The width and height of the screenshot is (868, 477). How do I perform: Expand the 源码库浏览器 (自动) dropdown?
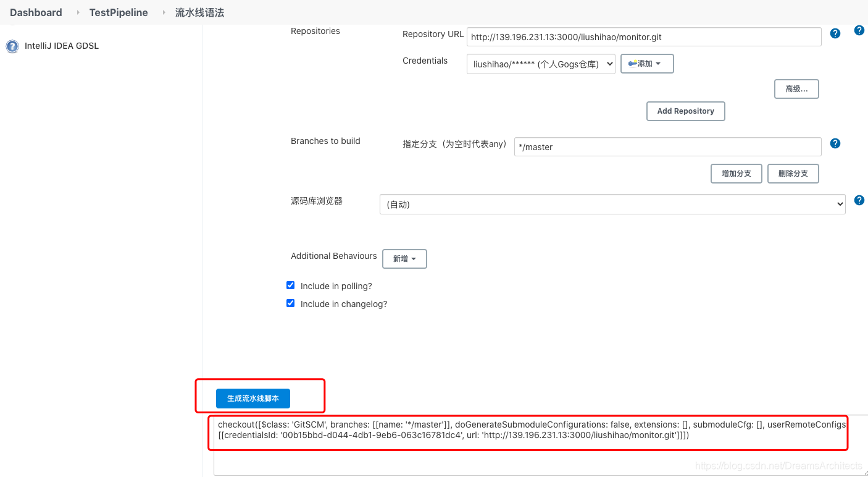pos(612,205)
